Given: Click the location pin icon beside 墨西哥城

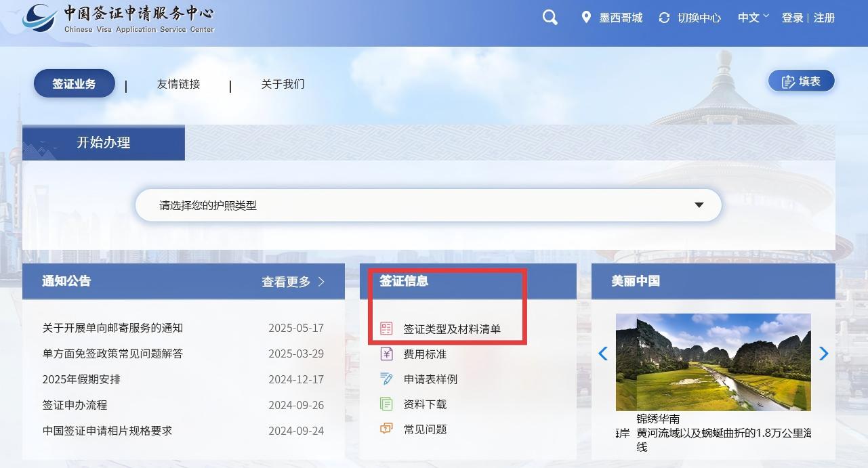Looking at the screenshot, I should point(586,18).
